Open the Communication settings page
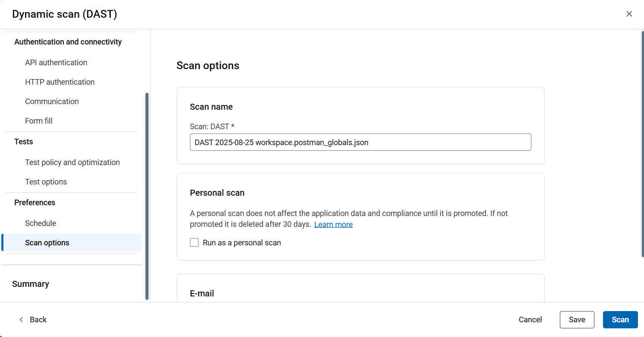The width and height of the screenshot is (644, 337). [x=52, y=101]
